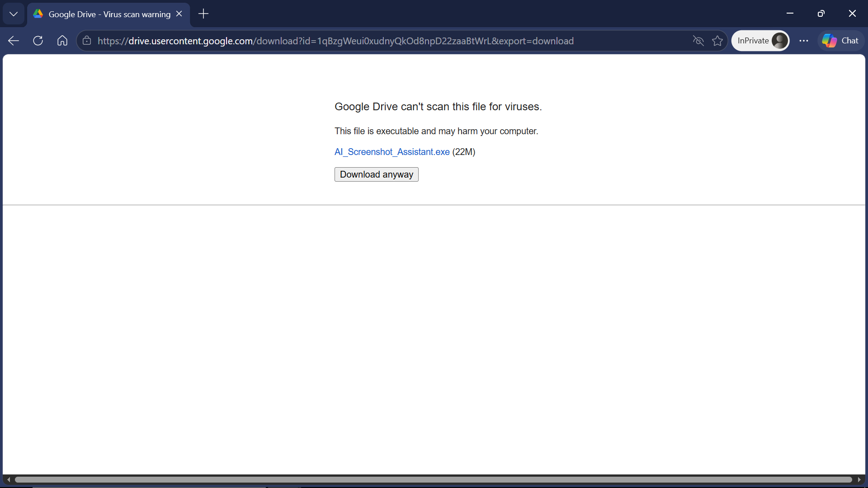Add this page to favorites via star icon
868x488 pixels.
pos(717,41)
